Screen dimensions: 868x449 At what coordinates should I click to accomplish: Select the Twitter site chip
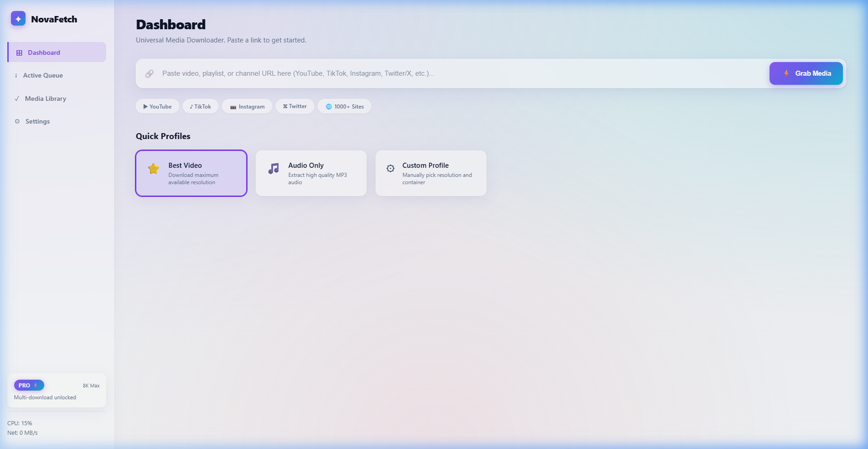(x=295, y=106)
